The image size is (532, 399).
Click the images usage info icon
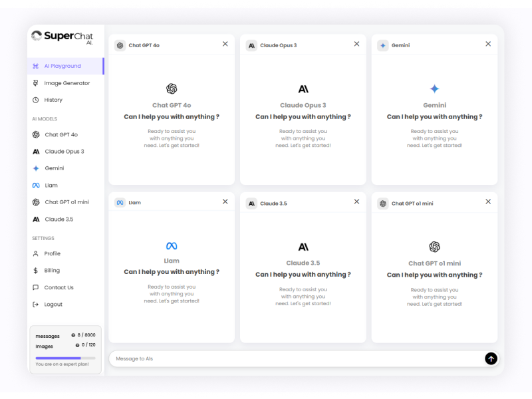click(x=77, y=345)
